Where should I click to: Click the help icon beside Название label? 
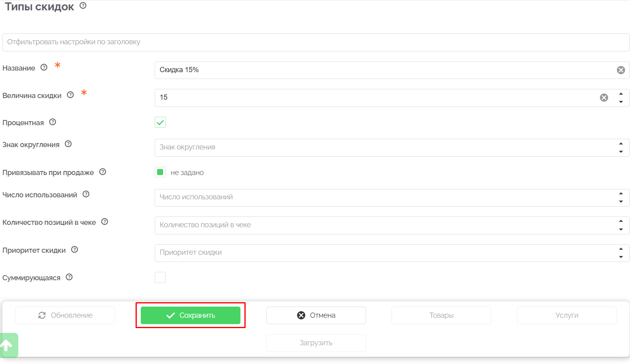(44, 67)
